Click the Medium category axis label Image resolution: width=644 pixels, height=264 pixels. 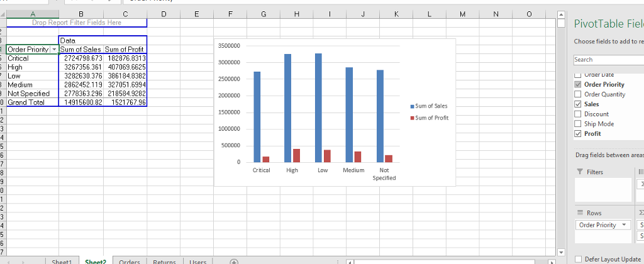tap(353, 170)
